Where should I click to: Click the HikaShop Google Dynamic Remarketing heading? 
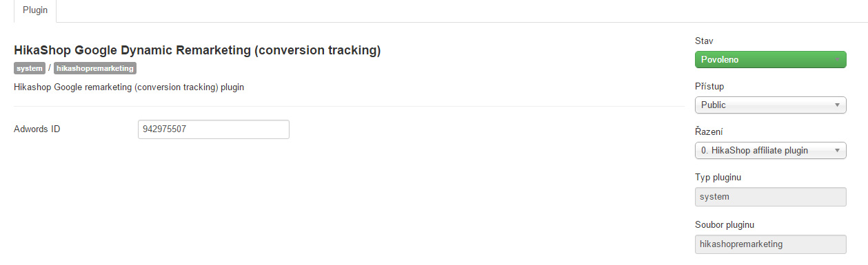[x=197, y=50]
